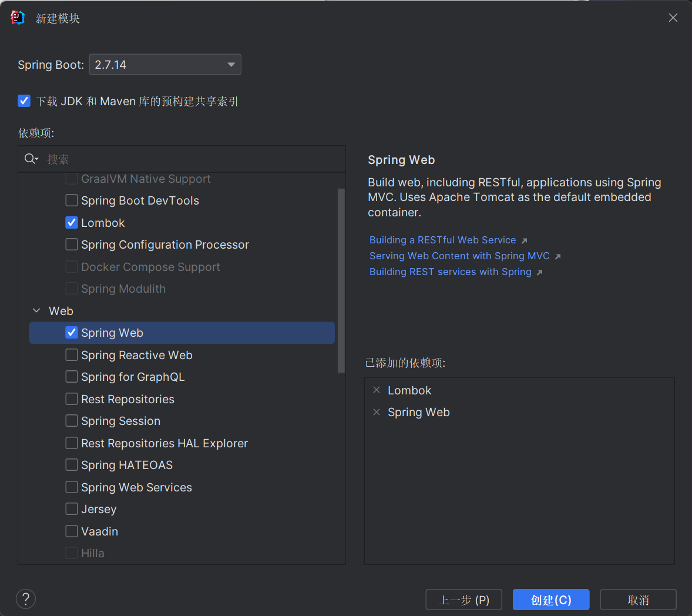Click Lombok text in added dependencies
The image size is (692, 616).
[409, 390]
